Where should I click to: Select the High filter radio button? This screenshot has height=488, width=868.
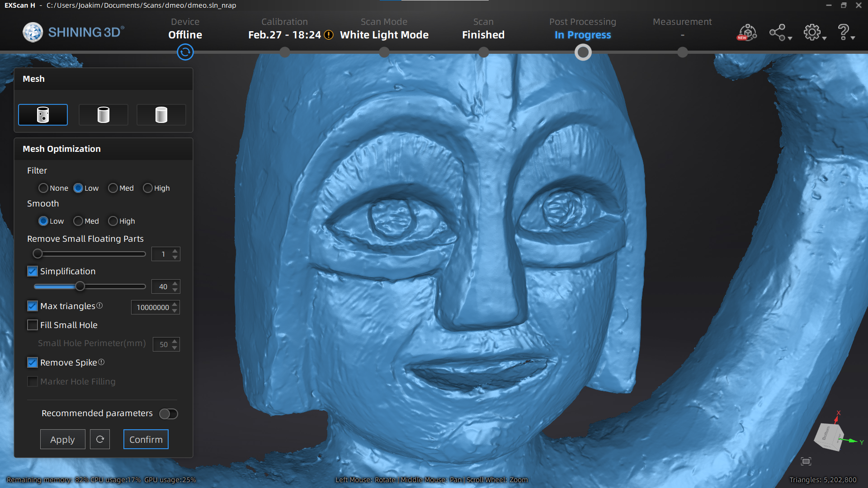tap(147, 188)
